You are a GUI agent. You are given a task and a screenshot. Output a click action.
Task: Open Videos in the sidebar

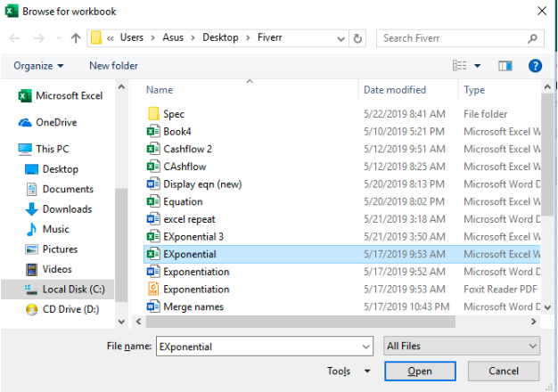[48, 269]
